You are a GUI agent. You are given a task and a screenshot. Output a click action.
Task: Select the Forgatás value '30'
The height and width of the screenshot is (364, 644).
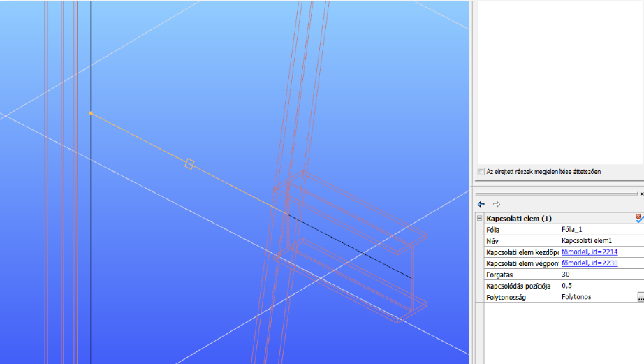(x=601, y=275)
